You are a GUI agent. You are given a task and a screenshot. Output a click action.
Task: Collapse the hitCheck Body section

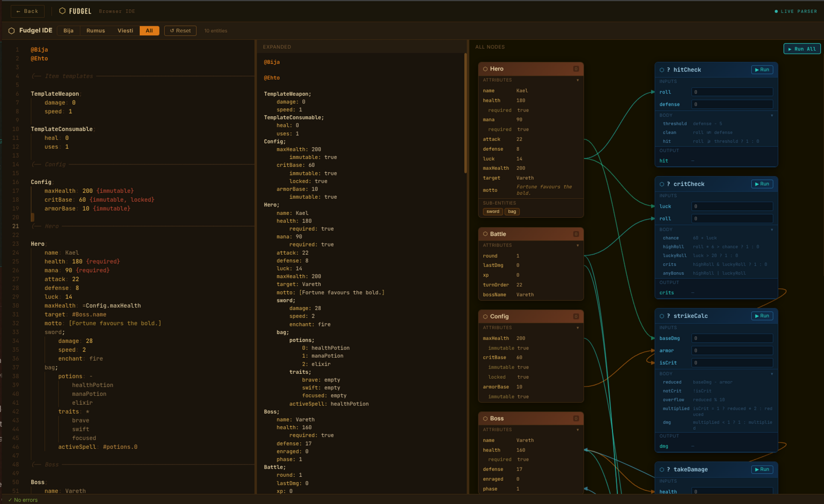tap(771, 115)
